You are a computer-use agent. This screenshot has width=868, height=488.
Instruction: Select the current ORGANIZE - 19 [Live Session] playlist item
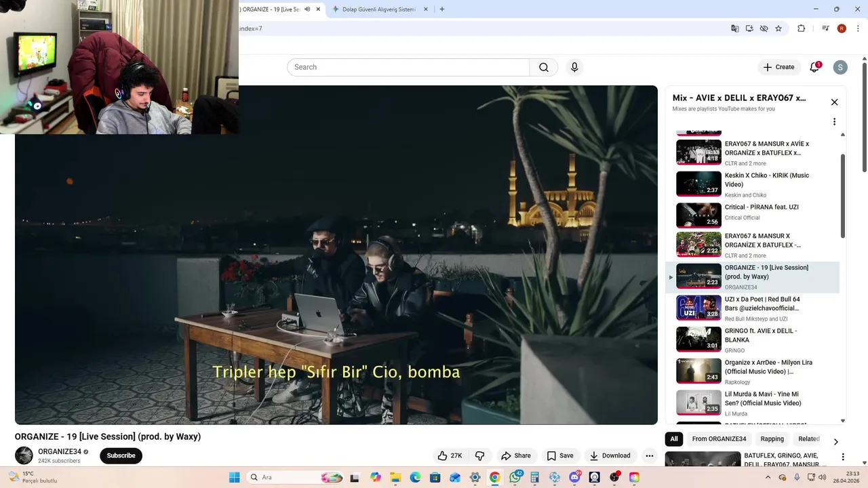[x=752, y=277]
